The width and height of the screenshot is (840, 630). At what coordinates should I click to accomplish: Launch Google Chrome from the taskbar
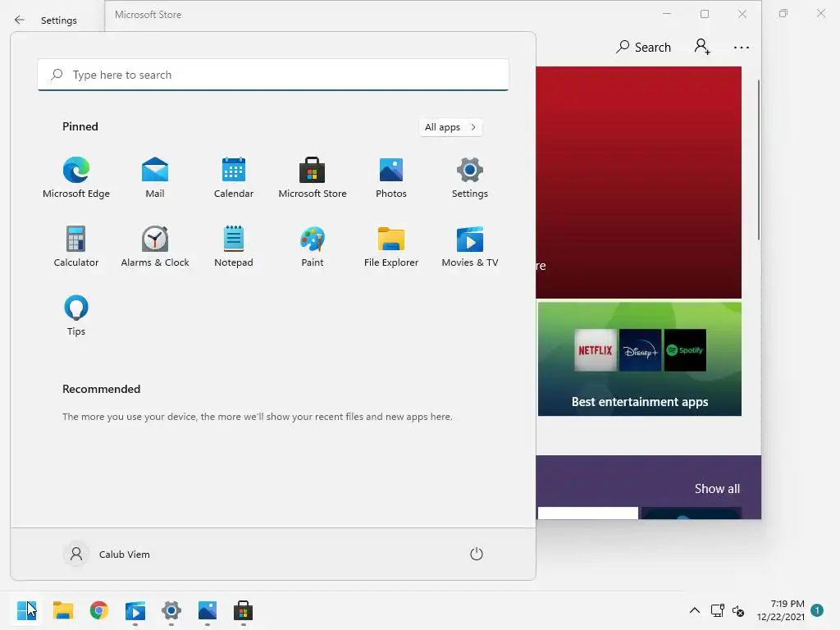click(x=99, y=610)
